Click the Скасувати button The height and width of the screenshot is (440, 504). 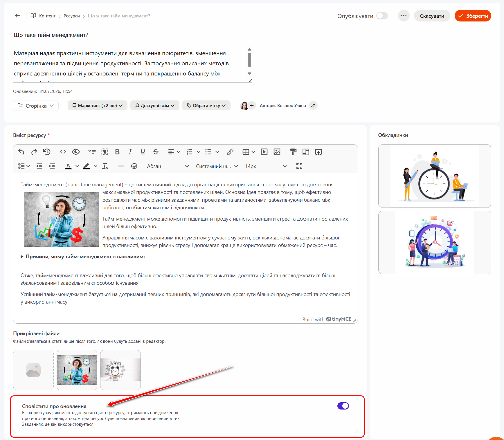(x=432, y=16)
